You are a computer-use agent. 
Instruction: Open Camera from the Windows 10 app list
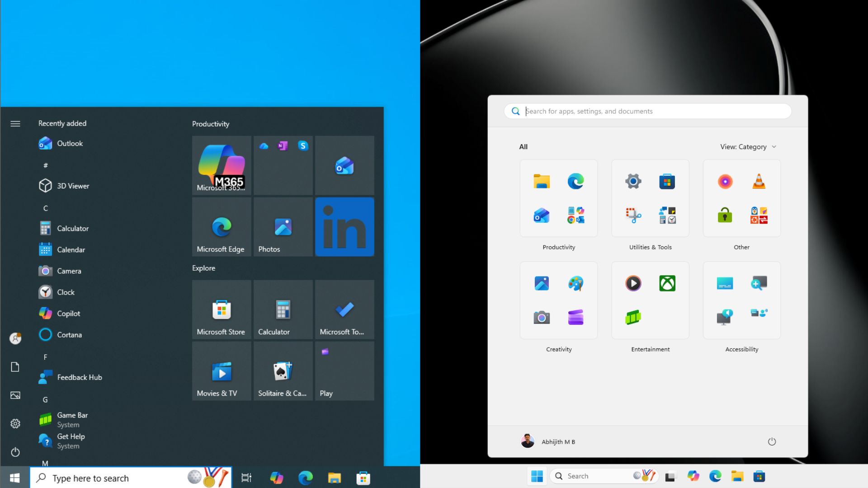(60, 271)
